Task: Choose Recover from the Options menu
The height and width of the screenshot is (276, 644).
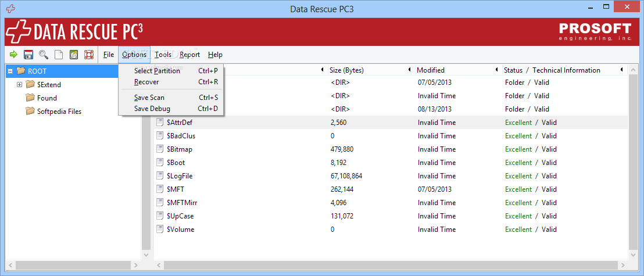Action: [171, 82]
